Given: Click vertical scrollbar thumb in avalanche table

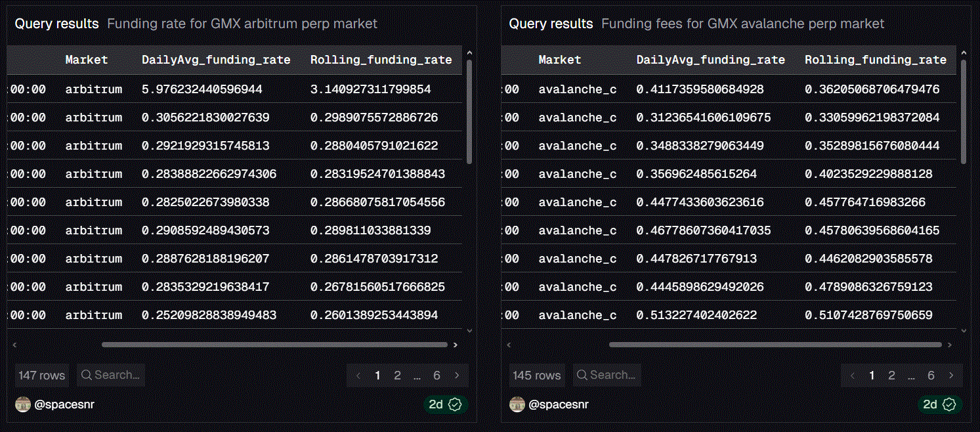Looking at the screenshot, I should tap(964, 112).
